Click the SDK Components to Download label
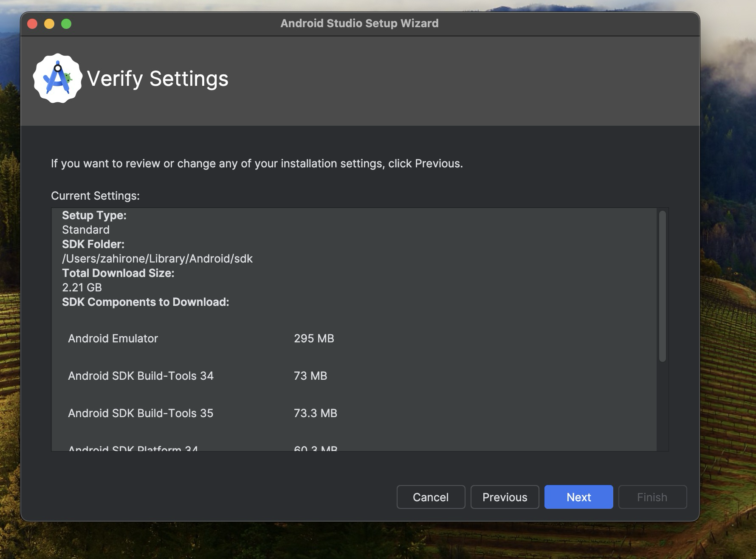 pyautogui.click(x=146, y=302)
